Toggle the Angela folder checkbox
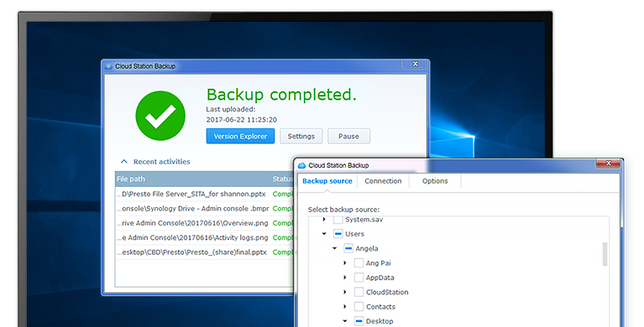The image size is (644, 327). (348, 249)
